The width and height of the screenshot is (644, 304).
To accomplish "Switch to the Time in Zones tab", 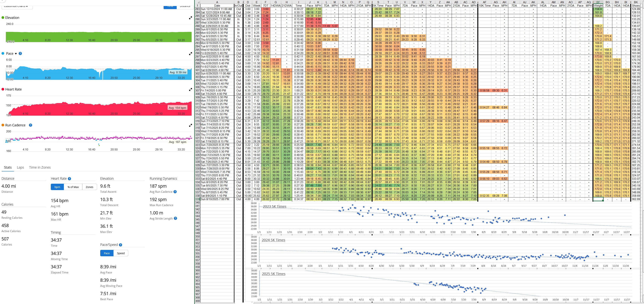I will pos(40,167).
